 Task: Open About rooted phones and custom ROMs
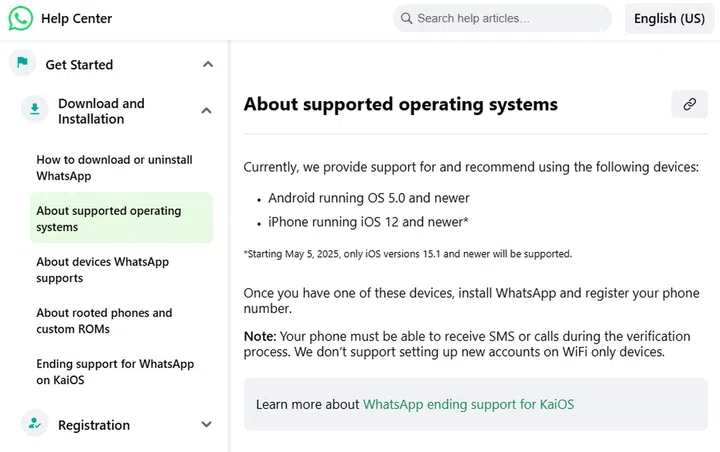[x=104, y=321]
